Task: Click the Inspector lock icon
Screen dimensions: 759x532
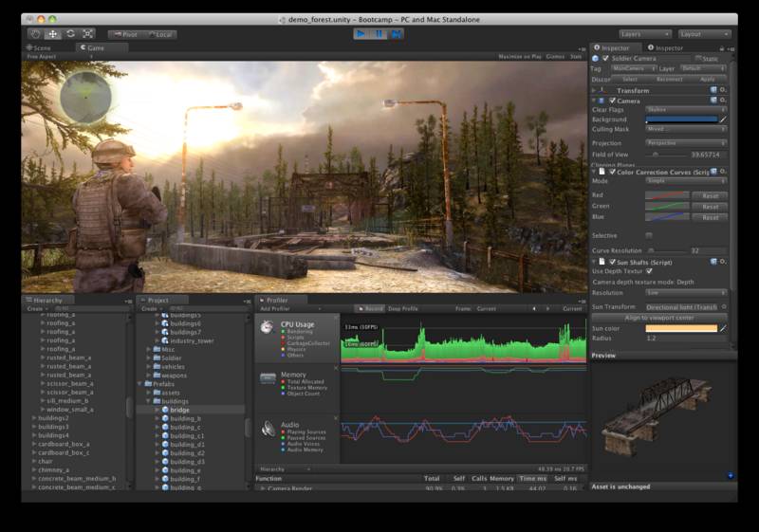Action: click(x=722, y=48)
